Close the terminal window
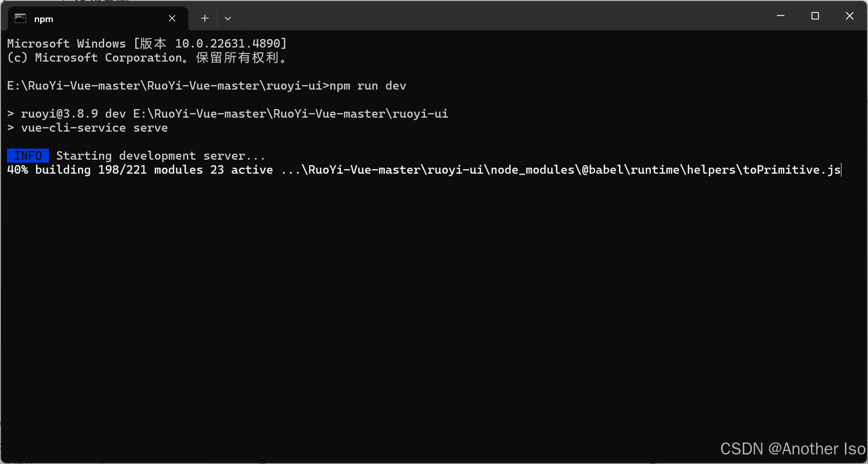This screenshot has height=464, width=868. (849, 16)
